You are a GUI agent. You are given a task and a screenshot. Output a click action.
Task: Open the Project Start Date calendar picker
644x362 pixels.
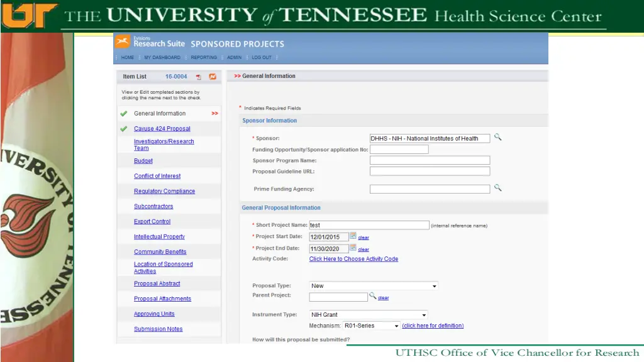tap(353, 236)
